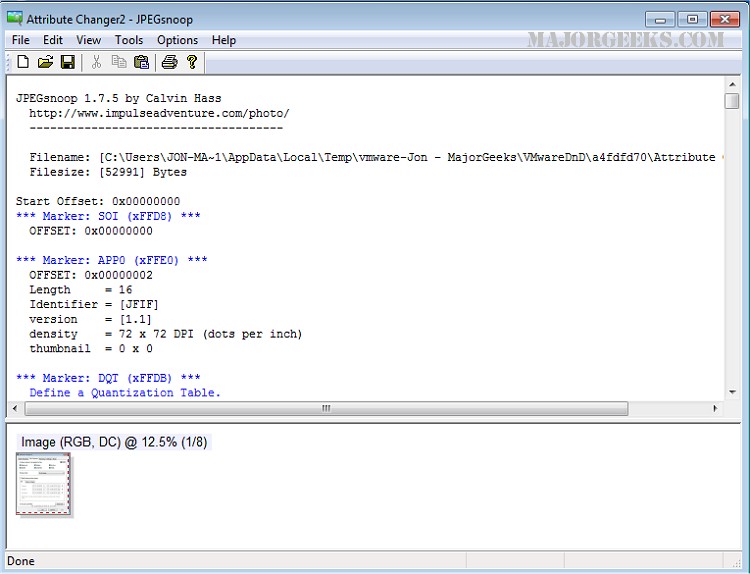Click the Copy toolbar icon
The width and height of the screenshot is (750, 574).
coord(119,62)
